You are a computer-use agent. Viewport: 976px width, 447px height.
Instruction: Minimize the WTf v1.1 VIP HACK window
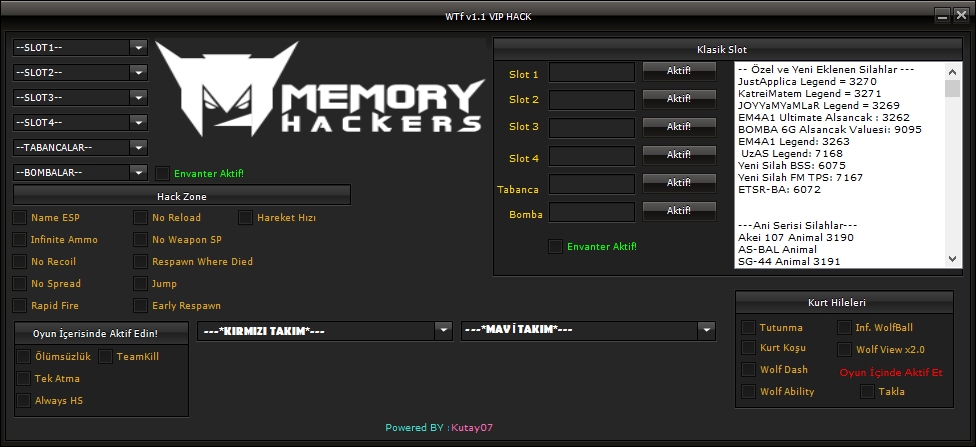[944, 17]
